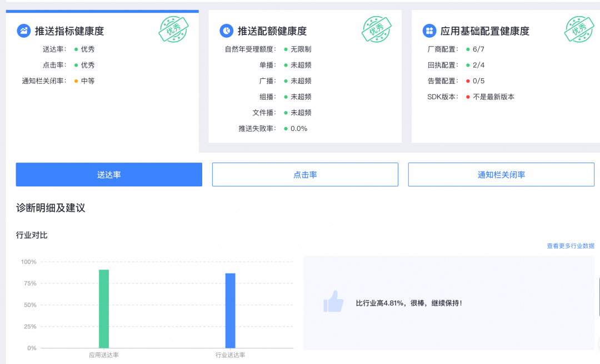Click the 应用基础配置健康度 grid icon
The width and height of the screenshot is (600, 364).
pyautogui.click(x=429, y=31)
